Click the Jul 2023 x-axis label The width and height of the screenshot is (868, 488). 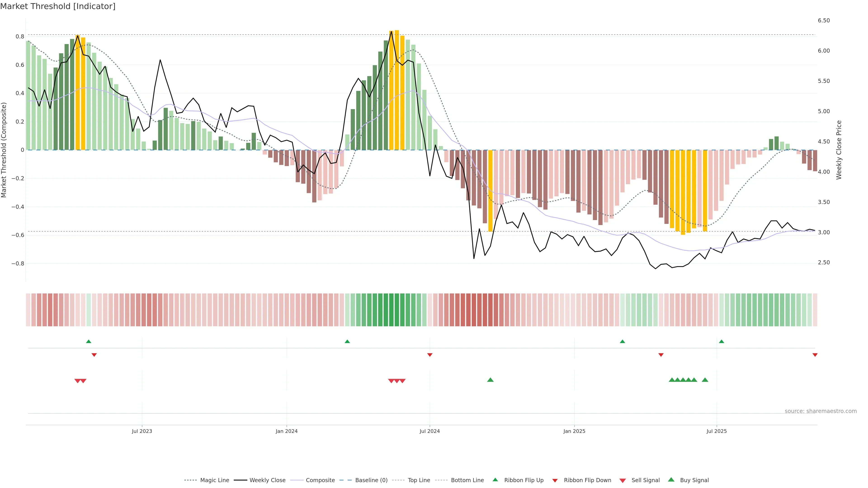tap(142, 431)
